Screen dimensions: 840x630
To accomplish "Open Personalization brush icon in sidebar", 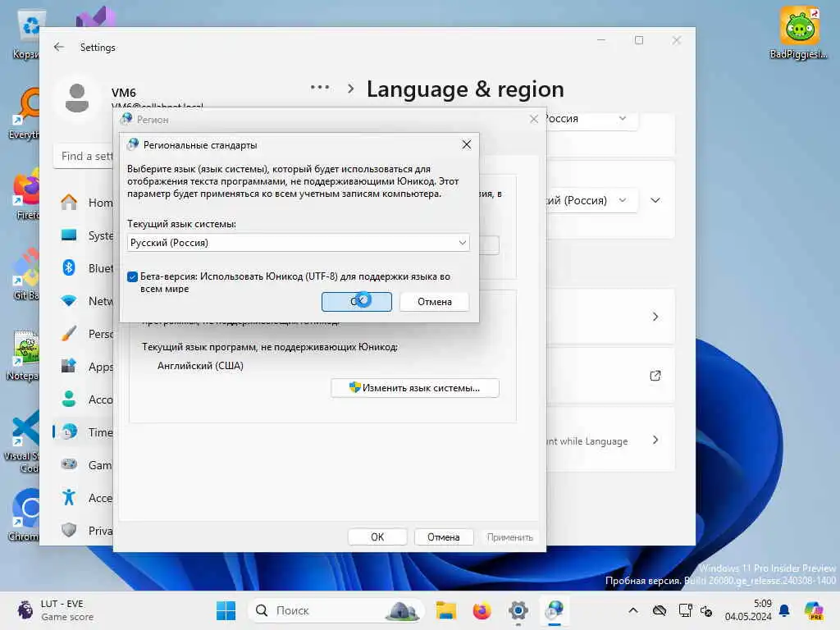I will (69, 334).
